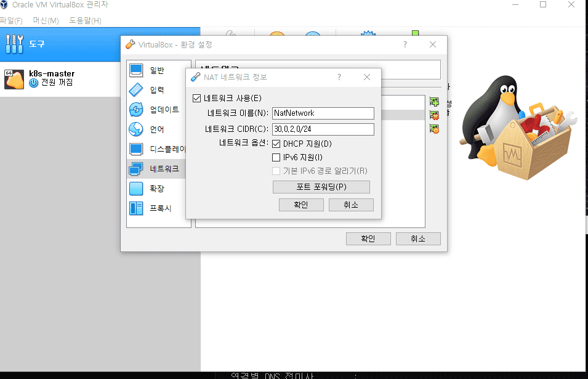Open the 파일(F) menu

click(x=11, y=20)
